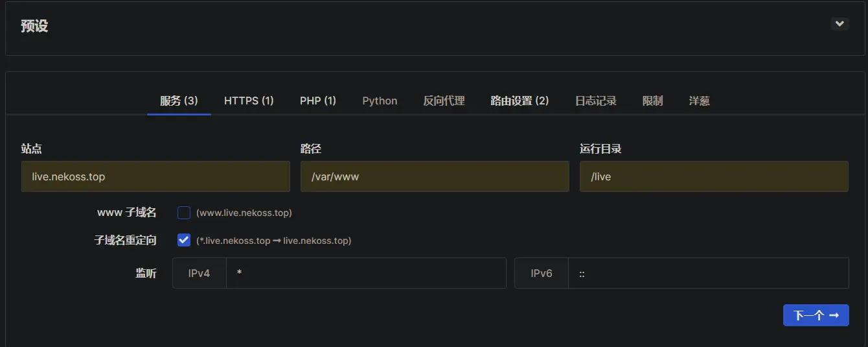
Task: Select the 洋葱 tab
Action: pyautogui.click(x=699, y=101)
